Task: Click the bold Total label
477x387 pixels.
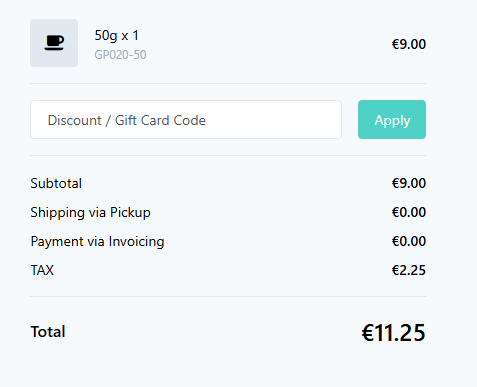Action: pos(48,332)
